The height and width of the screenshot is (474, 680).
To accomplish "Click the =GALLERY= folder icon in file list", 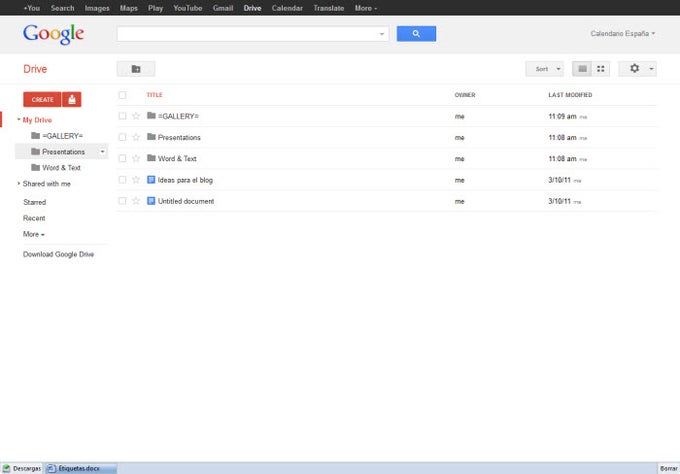I will (x=151, y=115).
